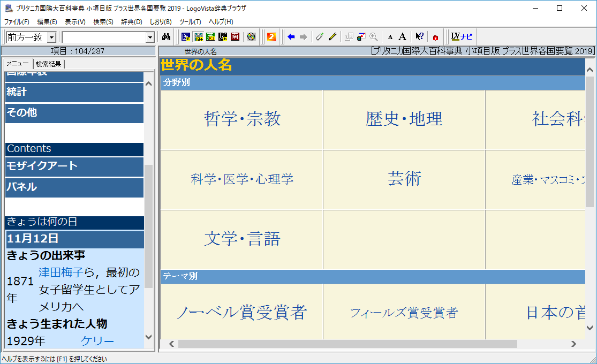This screenshot has height=364, width=597.
Task: Open the 産業・マスコミ category link
Action: [x=548, y=180]
